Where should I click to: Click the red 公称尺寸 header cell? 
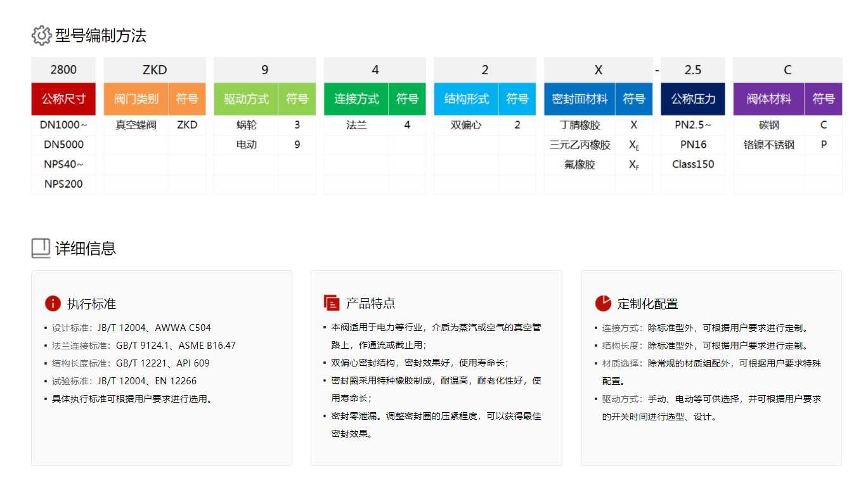pyautogui.click(x=63, y=99)
